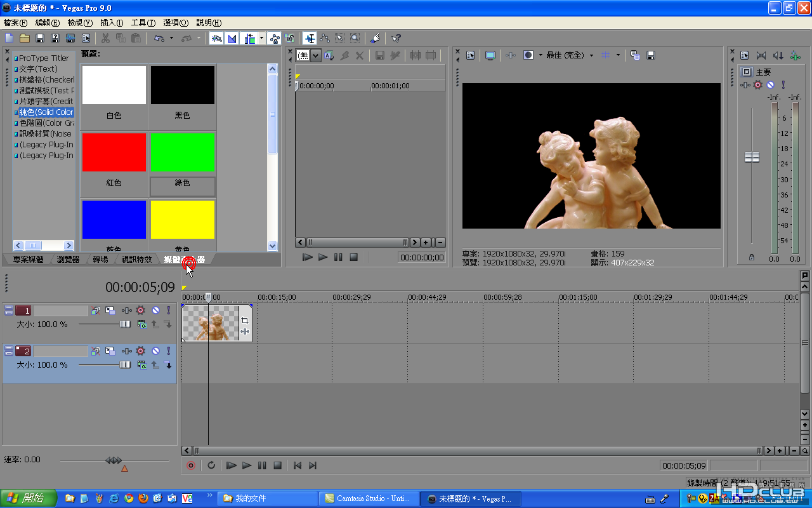Open the 插入 (Insert) menu
Screen dimensions: 812x508
112,22
